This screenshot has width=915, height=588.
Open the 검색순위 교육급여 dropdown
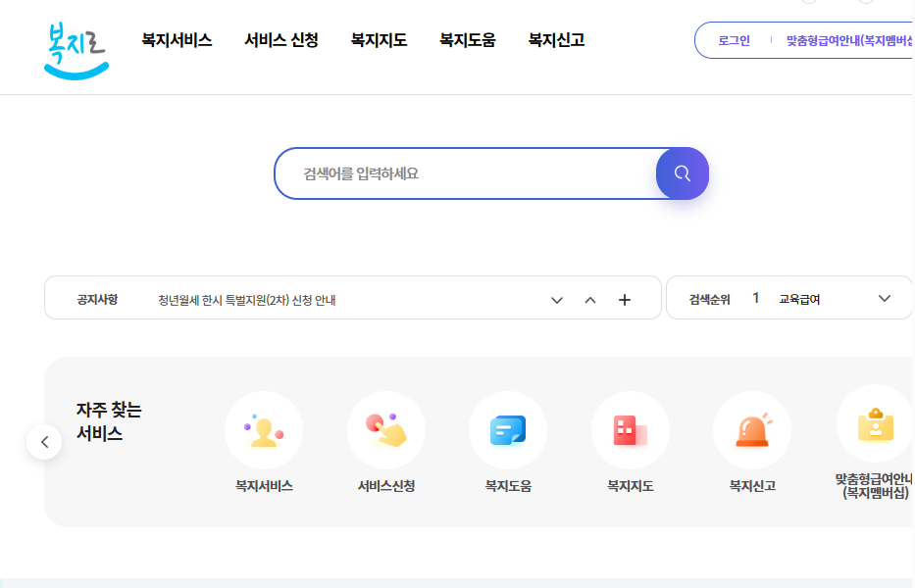(886, 298)
